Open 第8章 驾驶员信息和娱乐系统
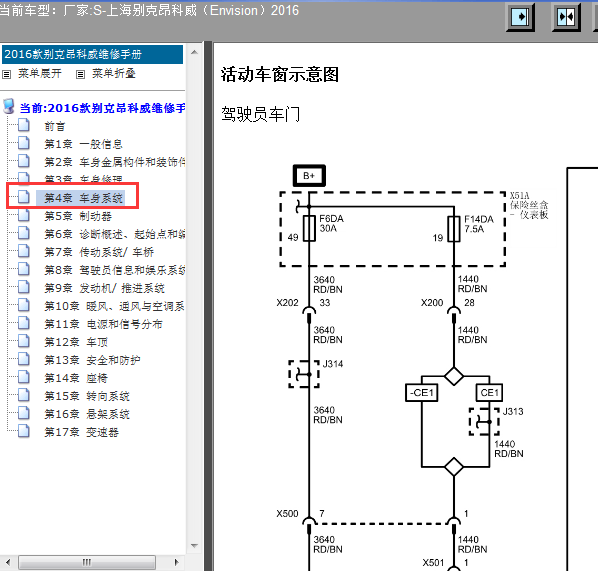This screenshot has height=571, width=598. pyautogui.click(x=115, y=270)
